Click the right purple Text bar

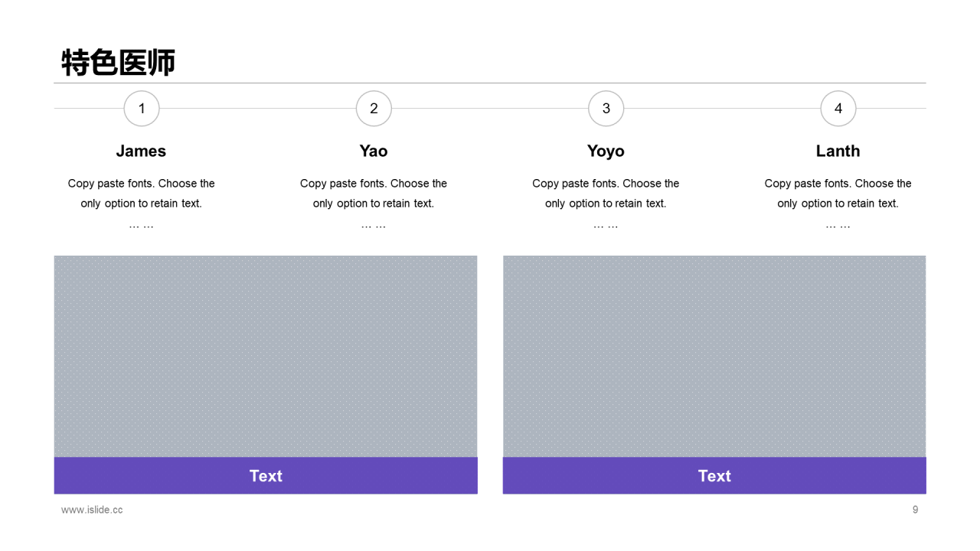pos(714,476)
